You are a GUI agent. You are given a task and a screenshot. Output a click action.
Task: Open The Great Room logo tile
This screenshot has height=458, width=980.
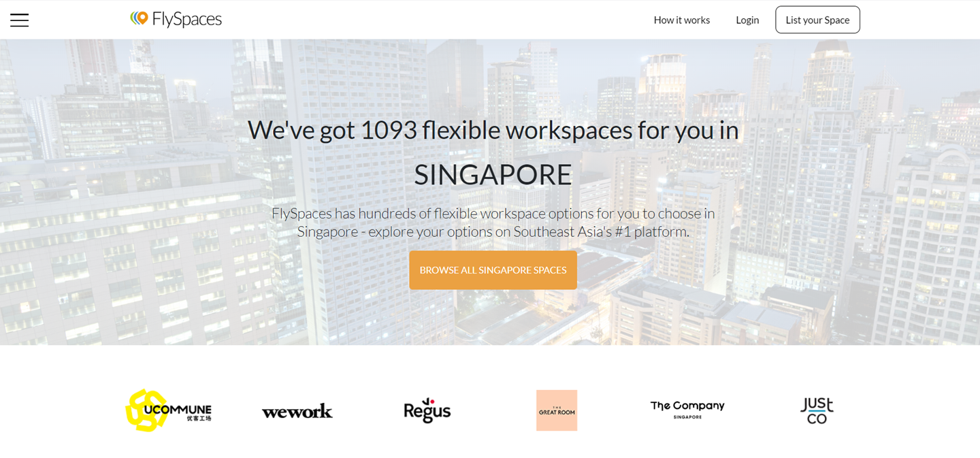pyautogui.click(x=556, y=410)
